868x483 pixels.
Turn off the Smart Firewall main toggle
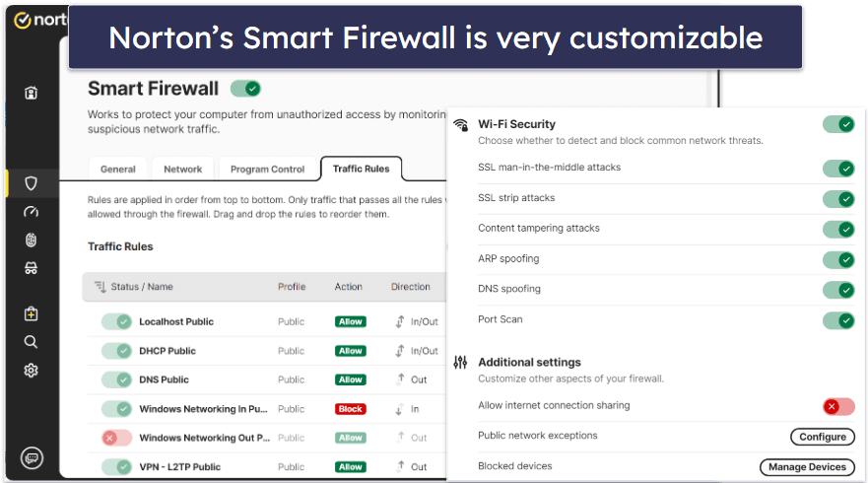pyautogui.click(x=245, y=89)
